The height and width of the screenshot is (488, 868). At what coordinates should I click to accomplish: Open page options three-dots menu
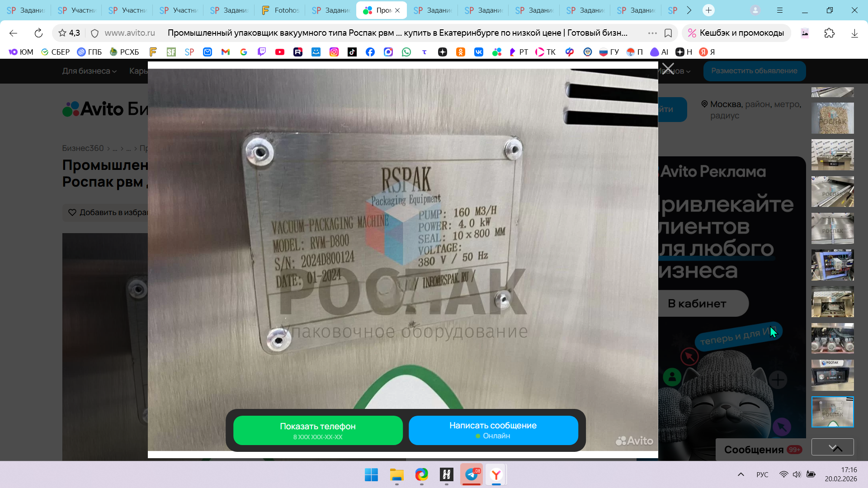point(652,33)
